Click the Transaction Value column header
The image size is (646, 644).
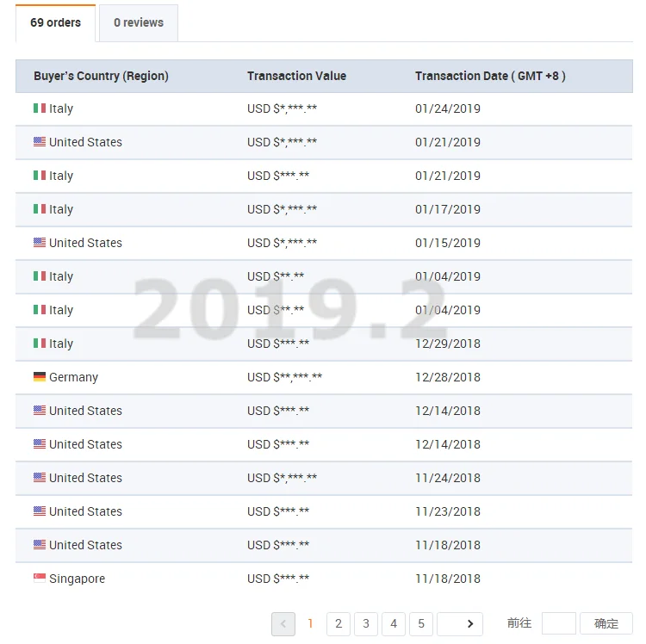[296, 76]
